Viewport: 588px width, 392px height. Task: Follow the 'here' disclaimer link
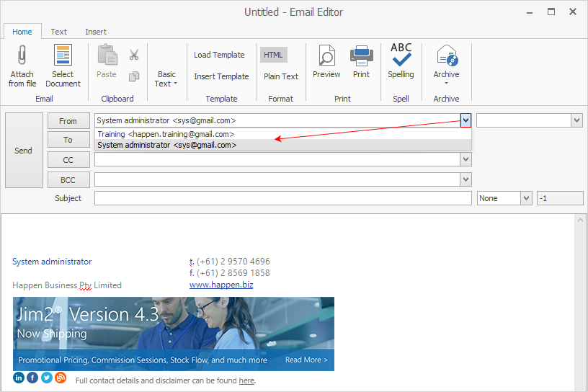tap(246, 380)
